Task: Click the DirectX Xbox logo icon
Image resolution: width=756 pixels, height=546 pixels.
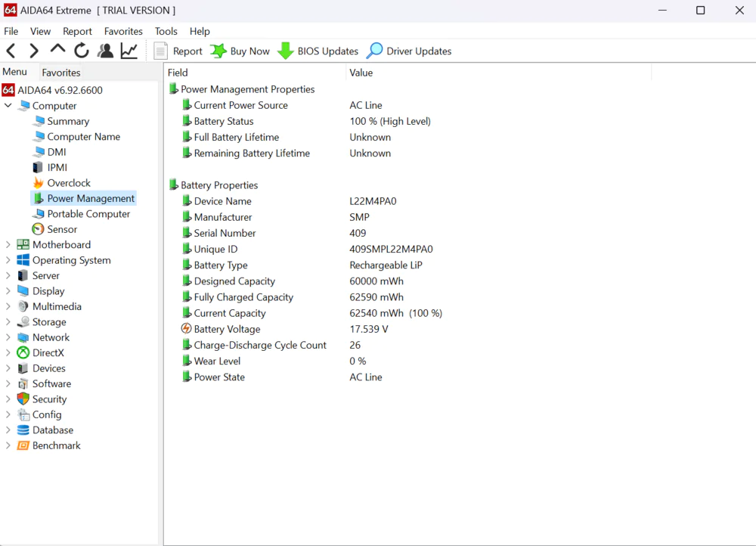Action: pos(23,352)
